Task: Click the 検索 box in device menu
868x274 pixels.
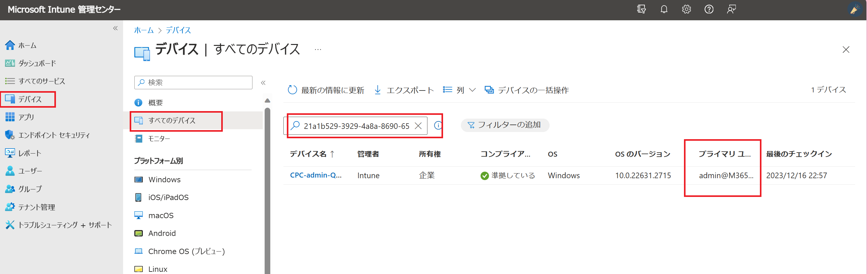Action: [193, 82]
